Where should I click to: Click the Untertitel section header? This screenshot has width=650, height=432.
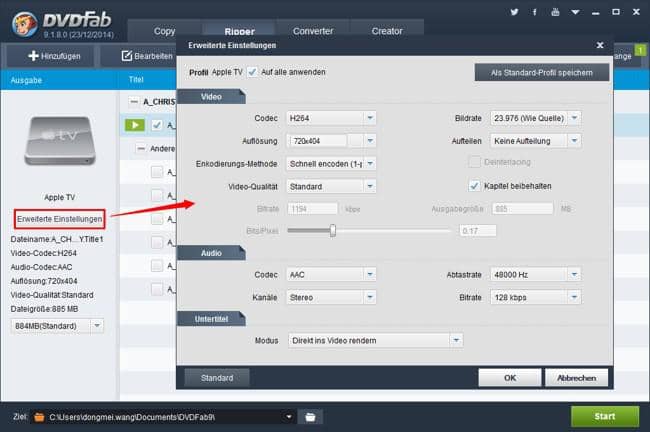(211, 319)
